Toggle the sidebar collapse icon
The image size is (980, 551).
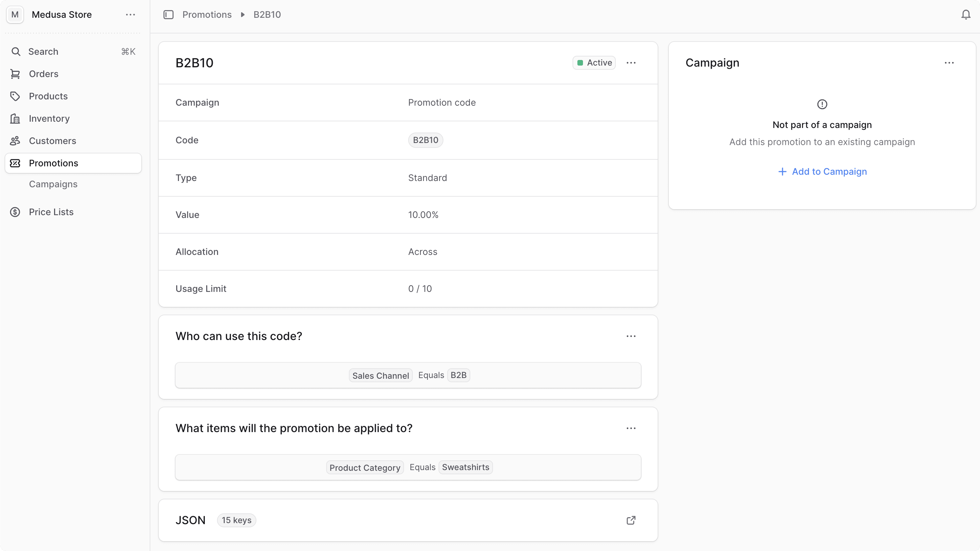click(168, 14)
